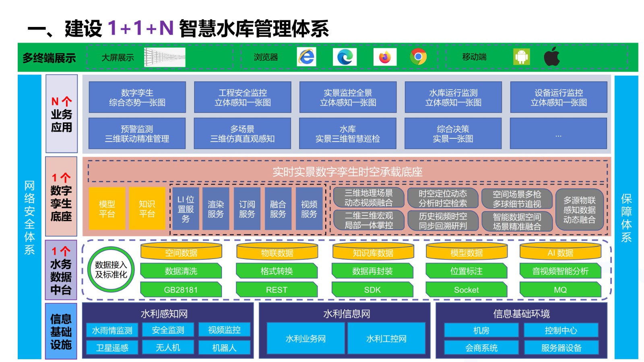The height and width of the screenshot is (362, 644).
Task: Select the green 格式转换 tag
Action: pyautogui.click(x=277, y=271)
